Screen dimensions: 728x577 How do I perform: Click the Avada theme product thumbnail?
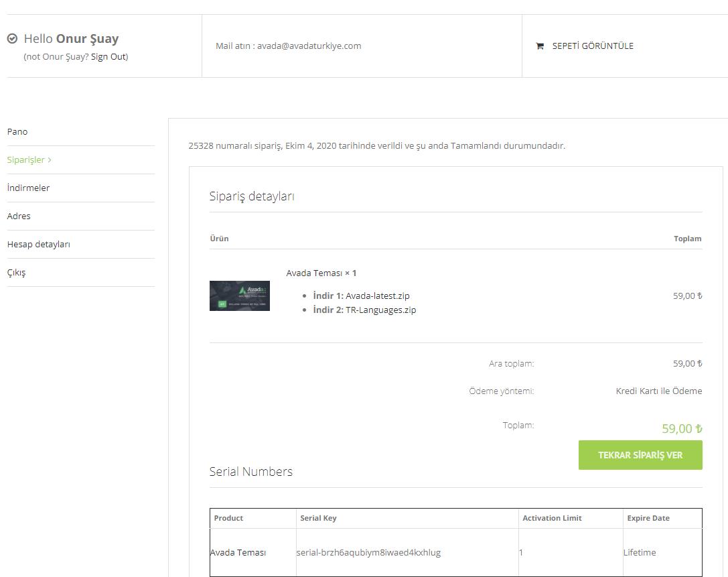tap(240, 296)
